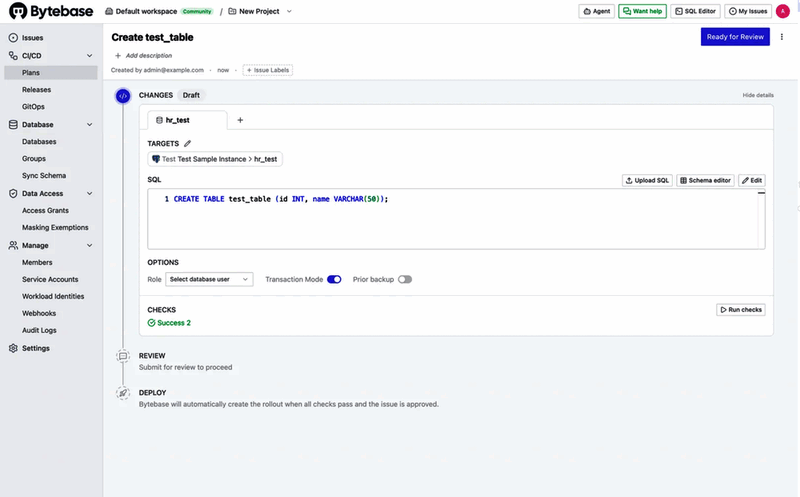Click the Bytebase logo
800x497 pixels.
click(51, 11)
